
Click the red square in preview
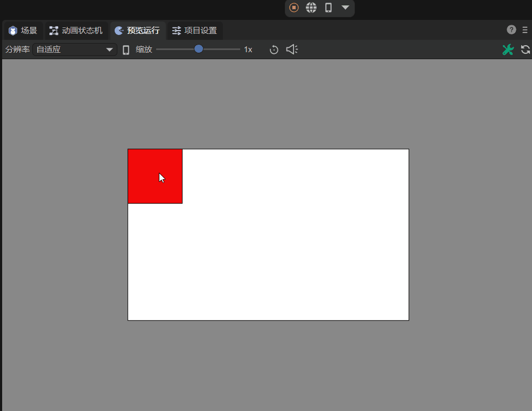tap(155, 176)
